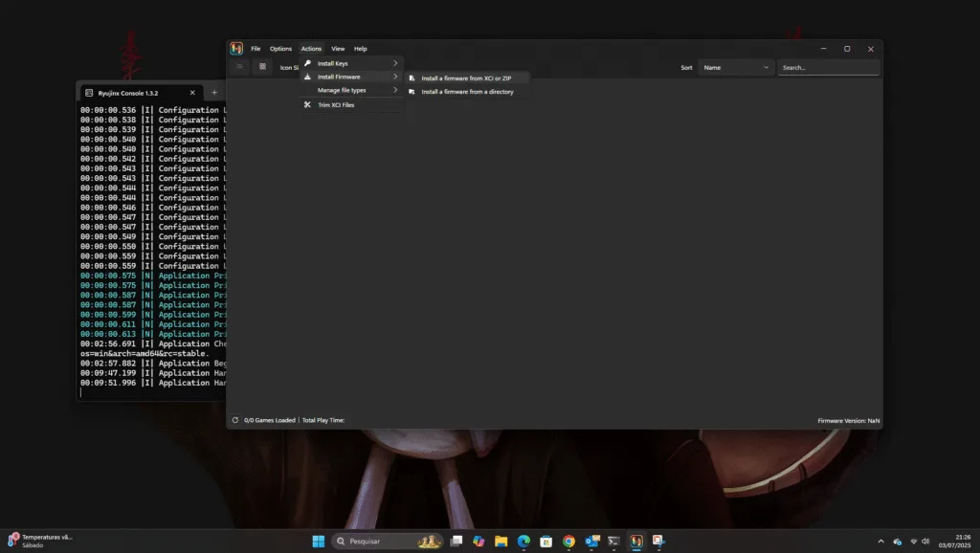Click the terminal icon on the console tab
Screen dimensions: 980x553
click(x=89, y=93)
